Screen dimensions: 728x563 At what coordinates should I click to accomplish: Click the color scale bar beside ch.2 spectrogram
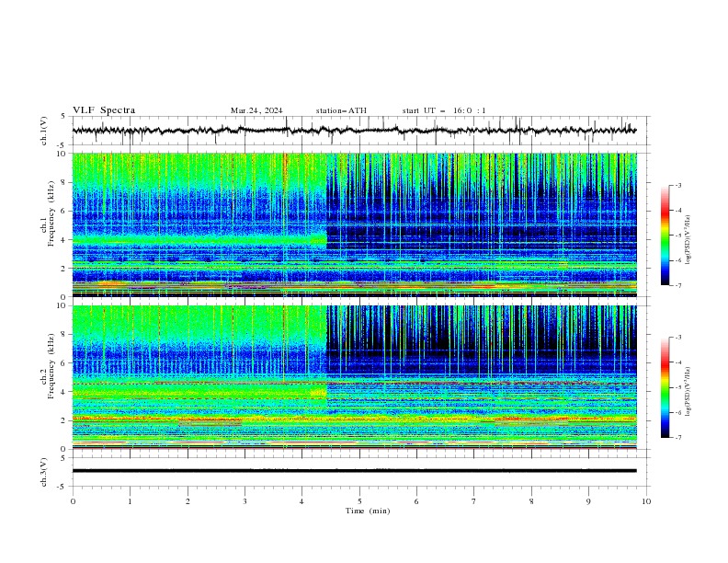tap(665, 387)
